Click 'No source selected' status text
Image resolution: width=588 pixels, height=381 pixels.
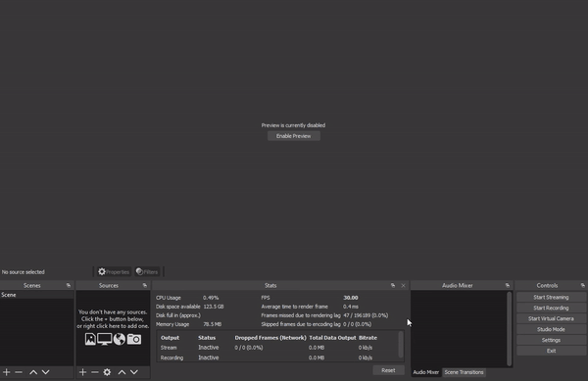tap(24, 272)
